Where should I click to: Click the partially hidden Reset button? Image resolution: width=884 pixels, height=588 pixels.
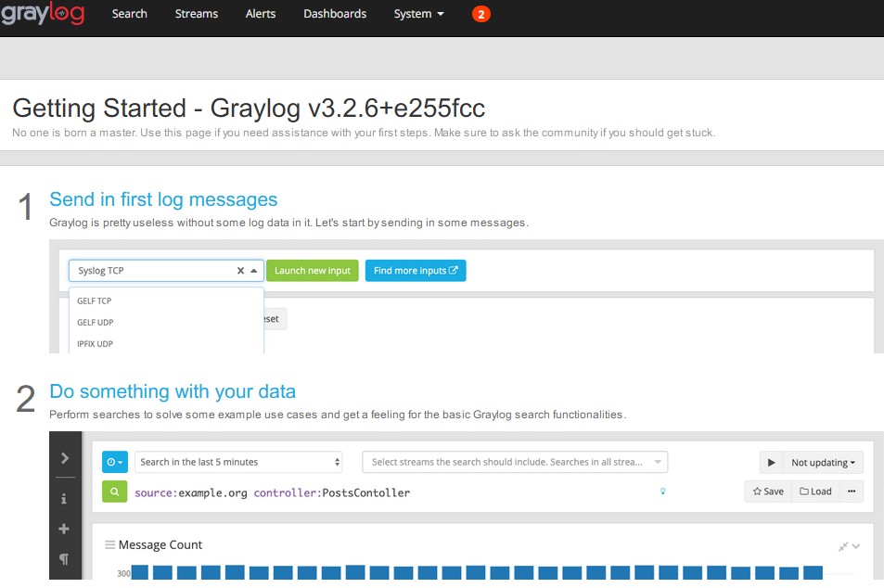pyautogui.click(x=275, y=319)
